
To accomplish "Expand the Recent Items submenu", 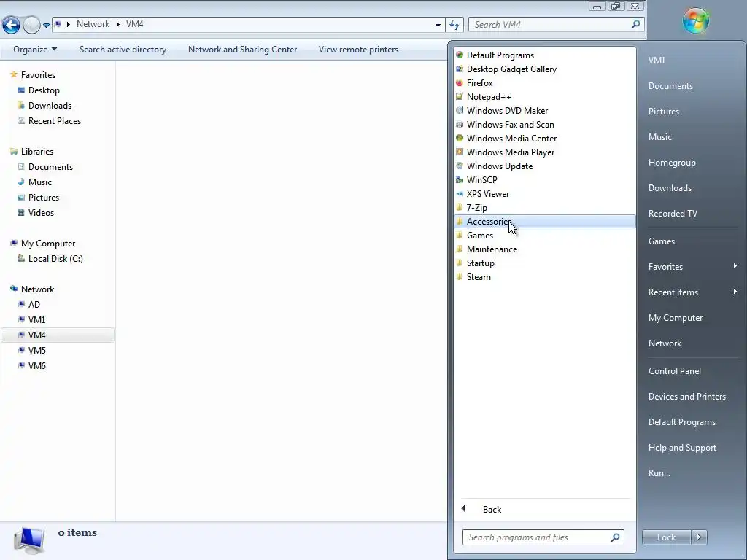I will tap(735, 292).
